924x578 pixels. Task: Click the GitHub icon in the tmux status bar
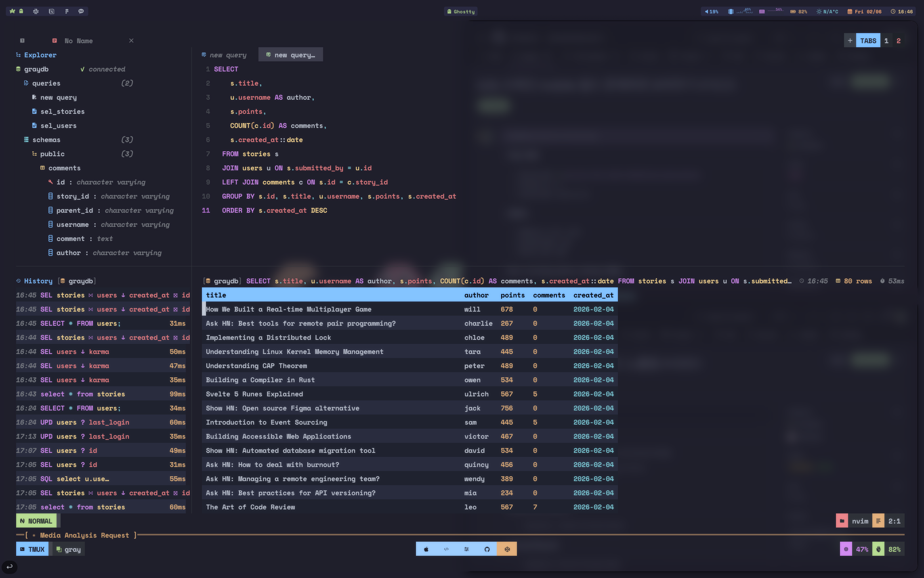487,549
